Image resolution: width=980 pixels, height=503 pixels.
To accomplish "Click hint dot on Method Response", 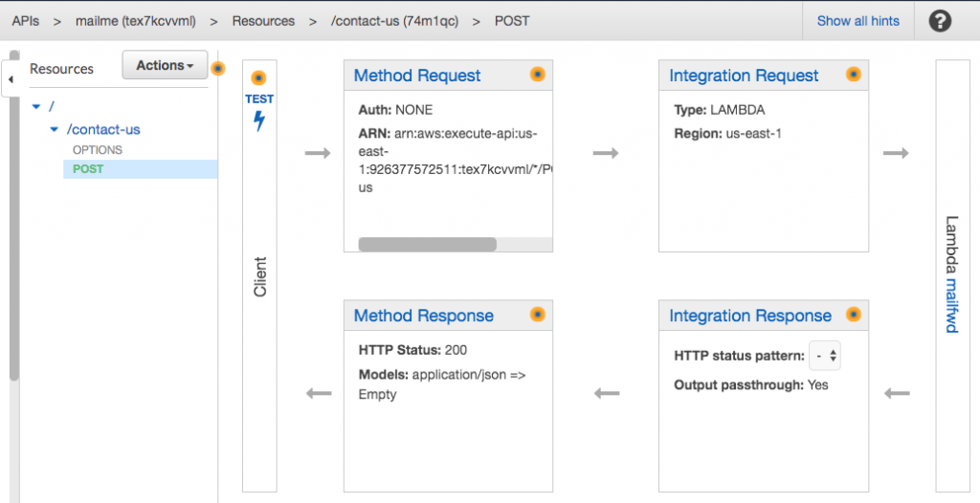I will (537, 315).
